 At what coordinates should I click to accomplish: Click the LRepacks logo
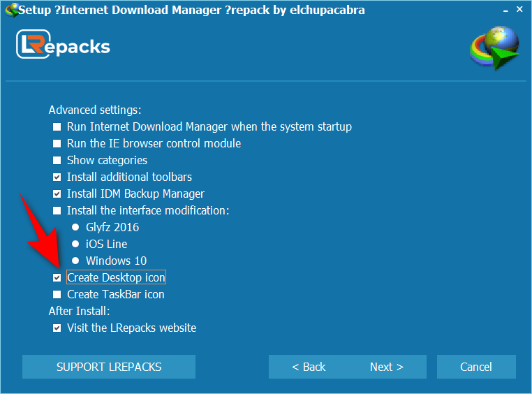click(x=63, y=44)
